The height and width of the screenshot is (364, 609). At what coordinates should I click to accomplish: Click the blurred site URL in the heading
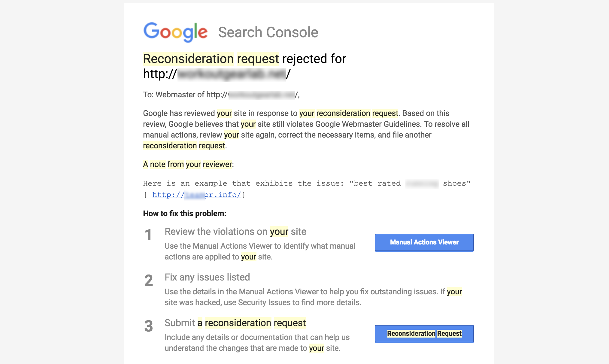click(x=232, y=74)
